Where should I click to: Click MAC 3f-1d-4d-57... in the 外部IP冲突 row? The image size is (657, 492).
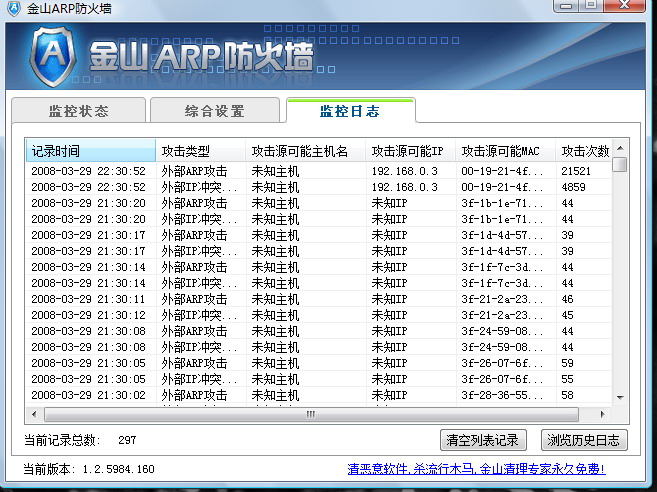click(502, 251)
